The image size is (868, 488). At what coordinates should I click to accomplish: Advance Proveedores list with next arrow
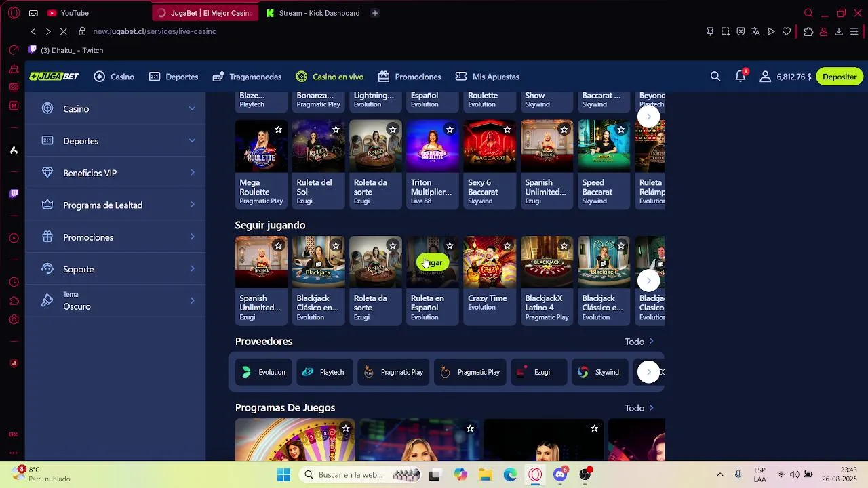pos(648,371)
